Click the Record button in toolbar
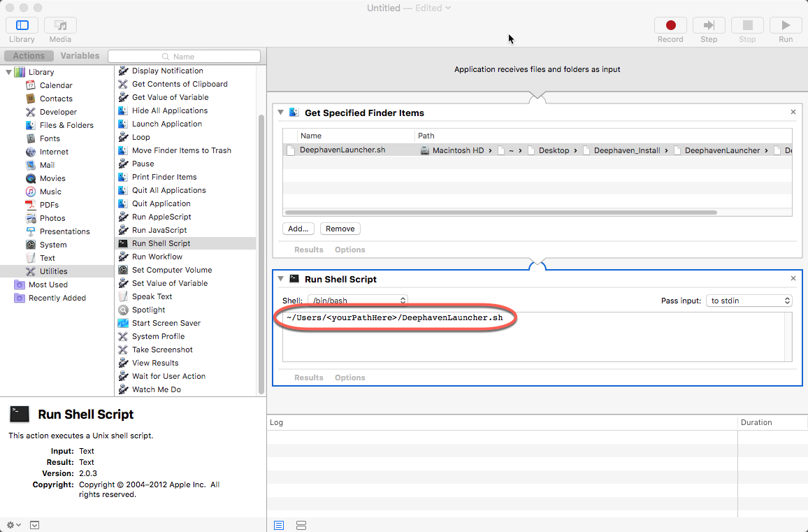 coord(670,26)
